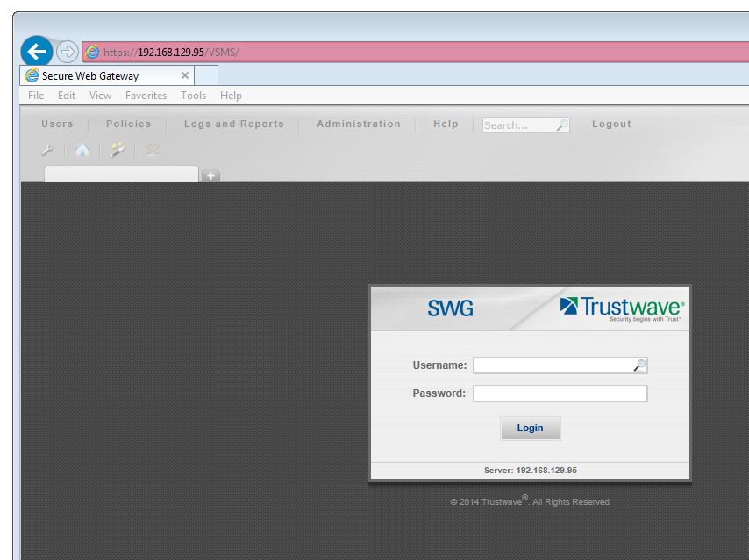Focus the Password input field
This screenshot has height=560, width=749.
coord(560,393)
